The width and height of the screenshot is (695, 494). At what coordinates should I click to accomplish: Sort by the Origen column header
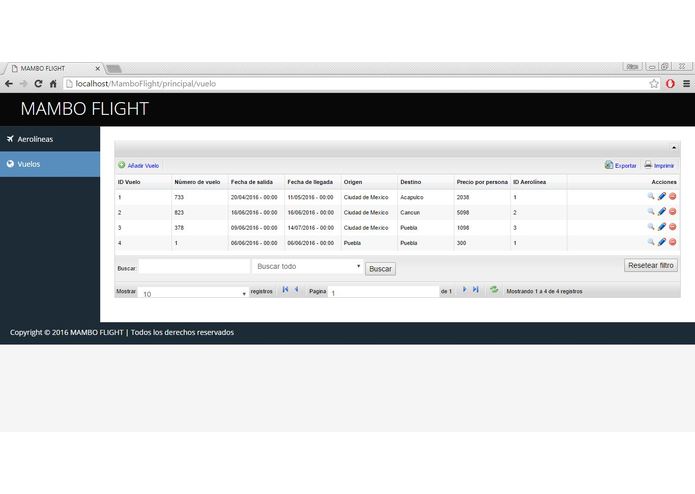[353, 182]
